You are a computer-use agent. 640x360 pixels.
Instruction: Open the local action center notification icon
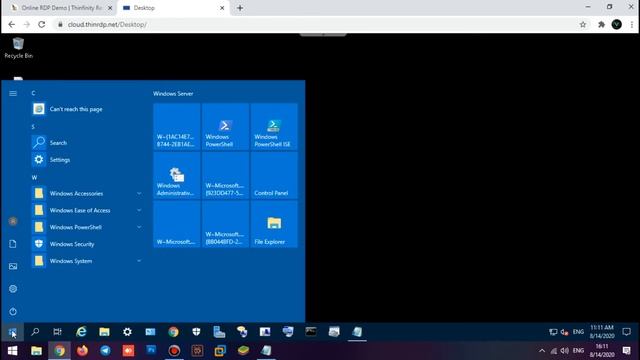[627, 351]
